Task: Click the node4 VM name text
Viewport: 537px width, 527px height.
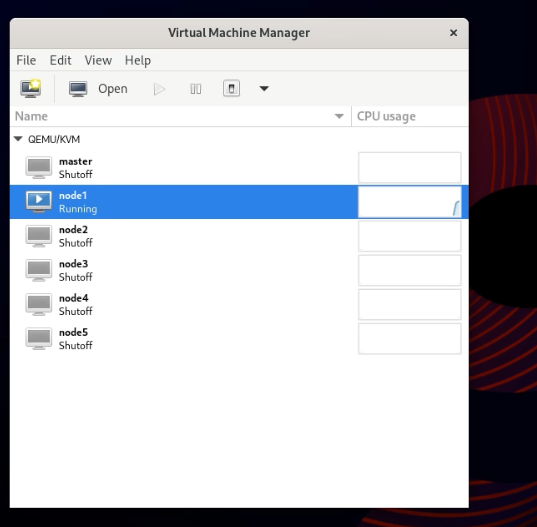Action: (74, 298)
